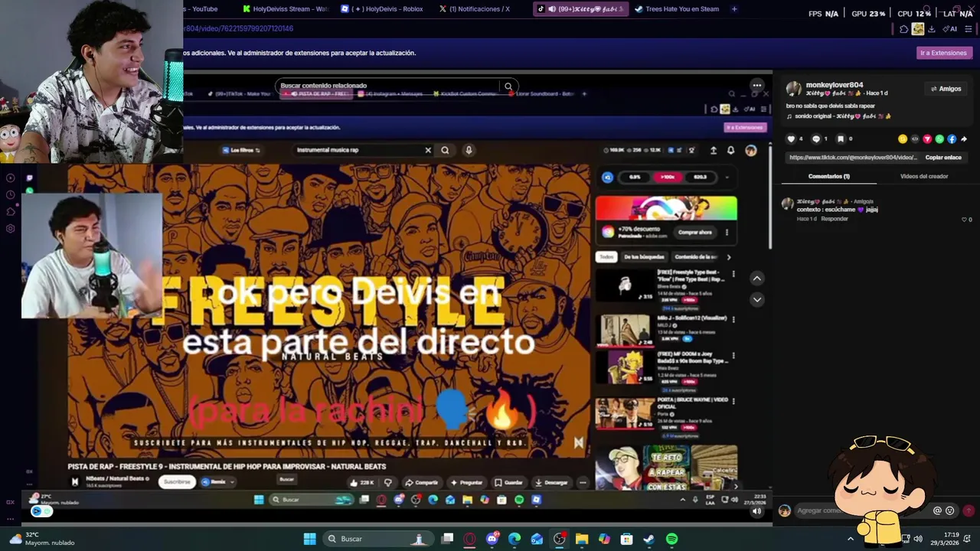Open a new browser tab with plus
The width and height of the screenshot is (980, 551).
coord(734,9)
